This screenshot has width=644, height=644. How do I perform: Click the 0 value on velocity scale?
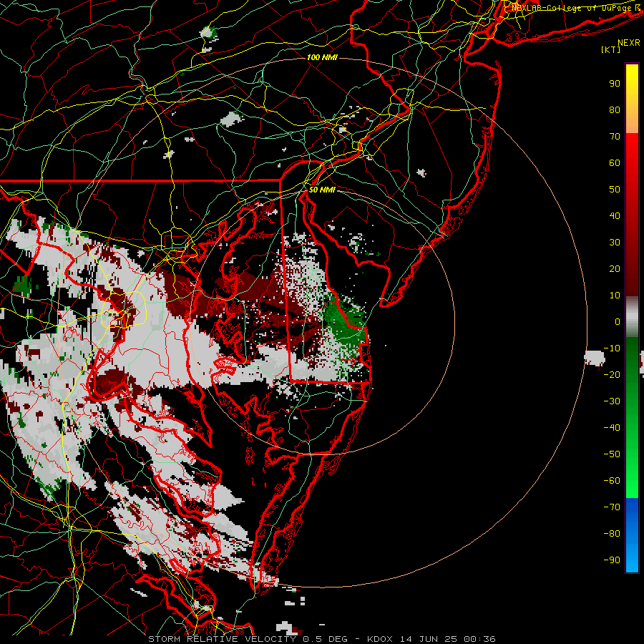[x=618, y=321]
